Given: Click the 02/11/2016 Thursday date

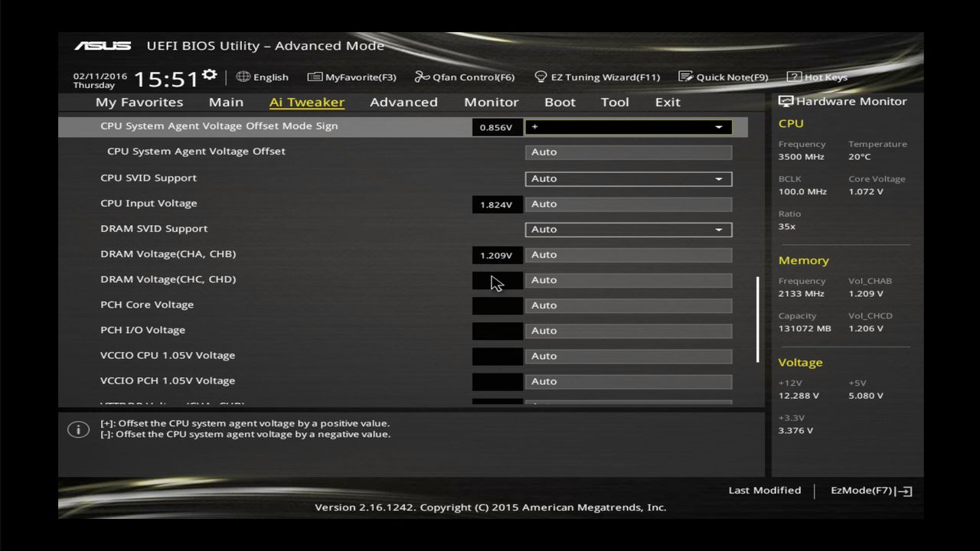Looking at the screenshot, I should point(100,80).
